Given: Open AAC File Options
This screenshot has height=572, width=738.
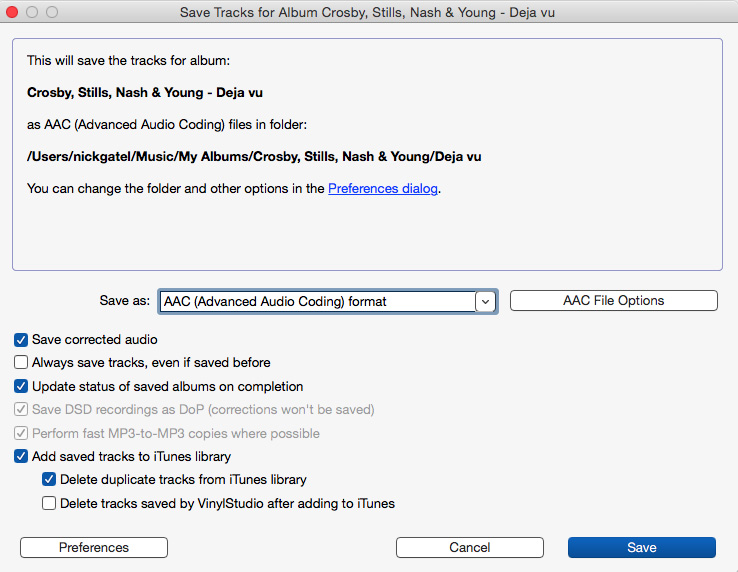Looking at the screenshot, I should click(613, 301).
